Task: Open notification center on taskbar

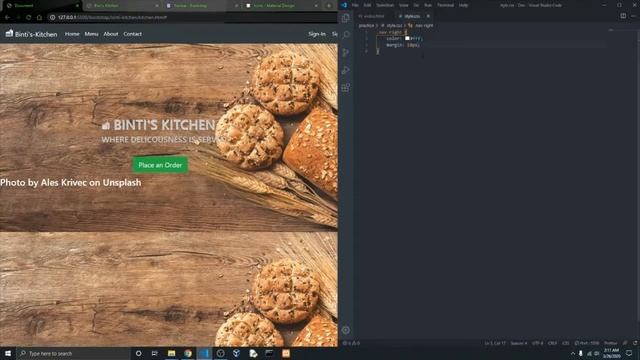Action: (629, 353)
